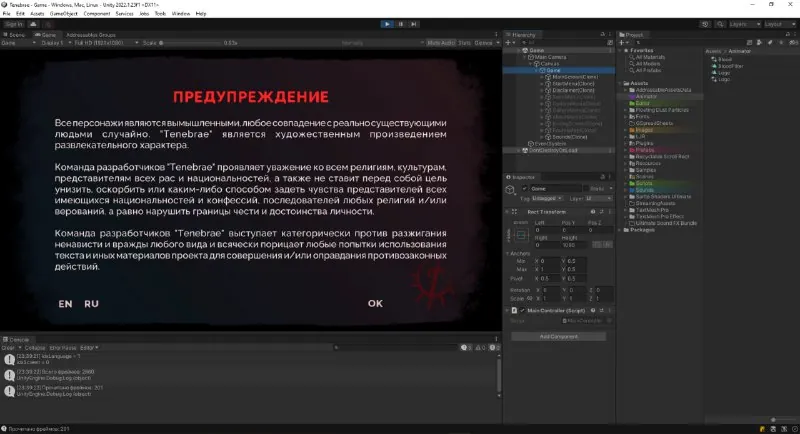This screenshot has width=800, height=434.
Task: Expand Disclaimer(Clone) in Hierarchy
Action: point(542,90)
